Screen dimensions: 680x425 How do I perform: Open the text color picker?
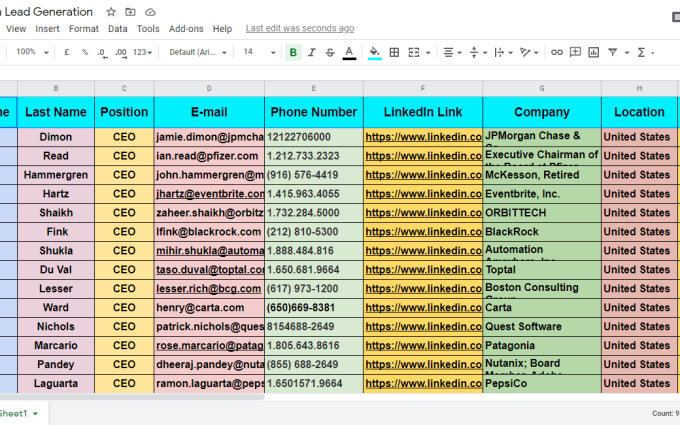[349, 52]
